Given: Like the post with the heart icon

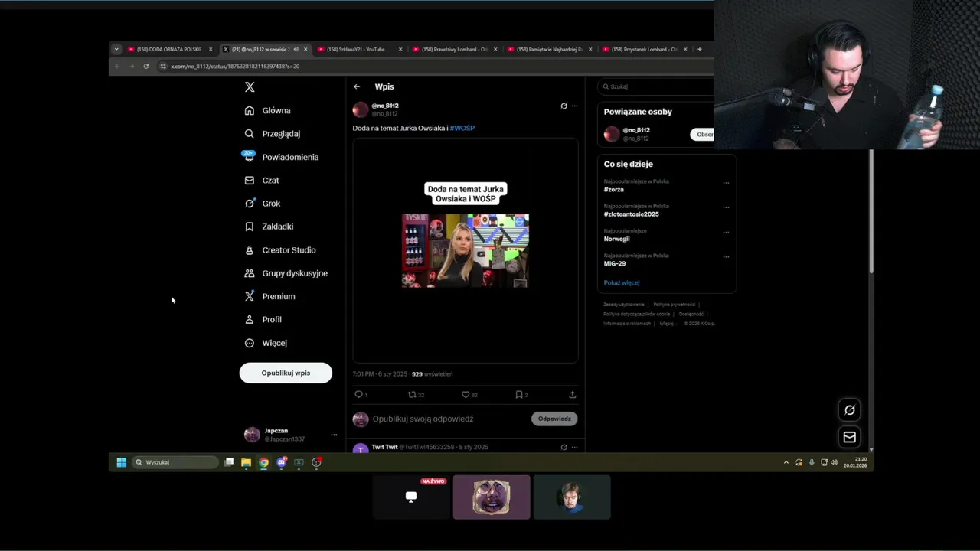Looking at the screenshot, I should pos(465,395).
